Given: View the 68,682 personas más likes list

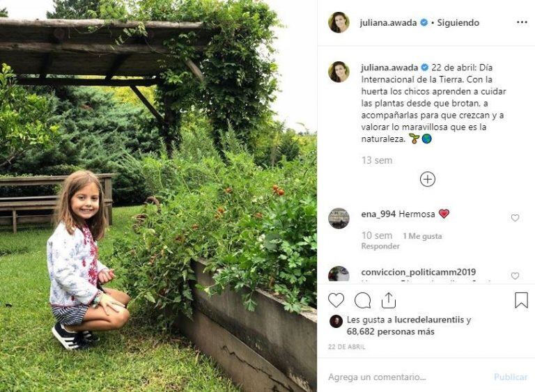Looking at the screenshot, I should (x=390, y=331).
